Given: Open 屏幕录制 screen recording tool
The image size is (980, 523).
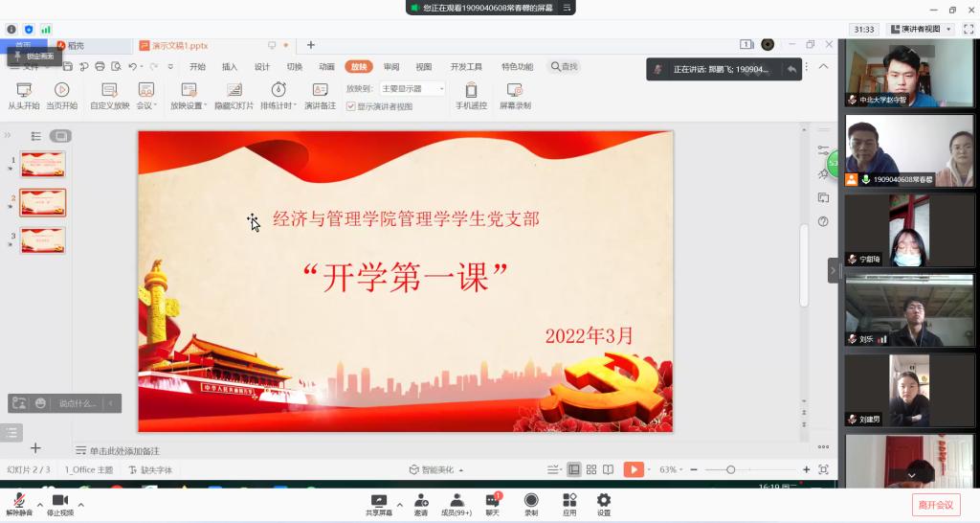Looking at the screenshot, I should coord(515,90).
